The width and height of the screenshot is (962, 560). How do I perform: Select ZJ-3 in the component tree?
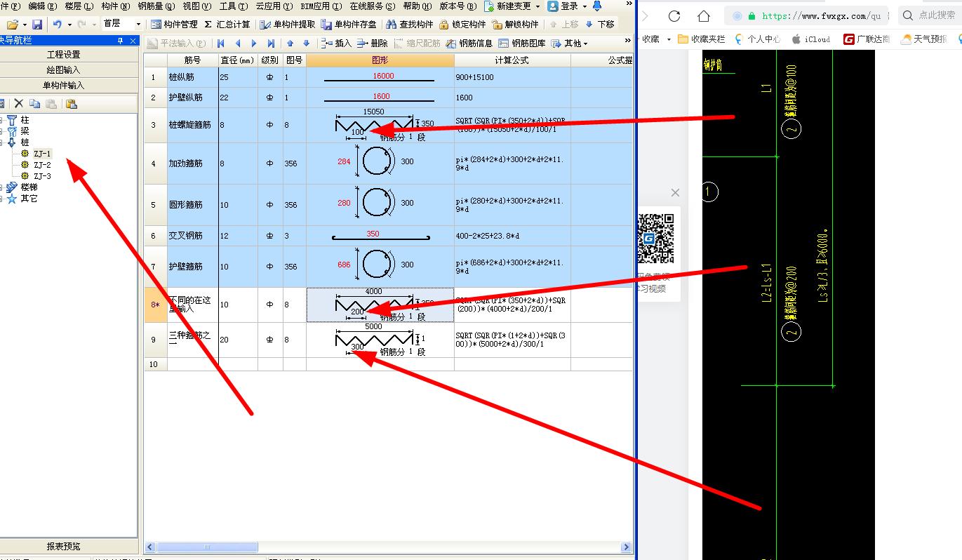tap(42, 176)
